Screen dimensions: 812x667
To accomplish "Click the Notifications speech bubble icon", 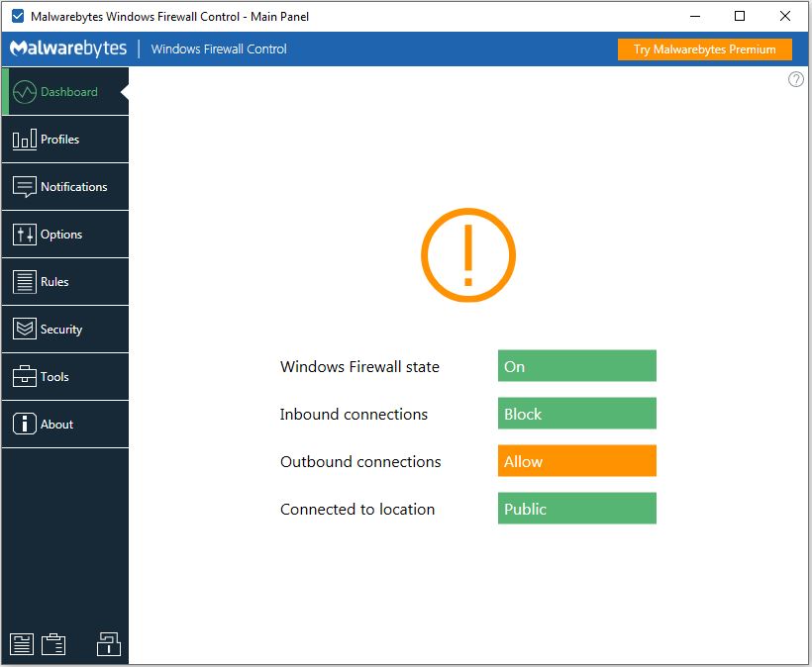I will click(25, 187).
